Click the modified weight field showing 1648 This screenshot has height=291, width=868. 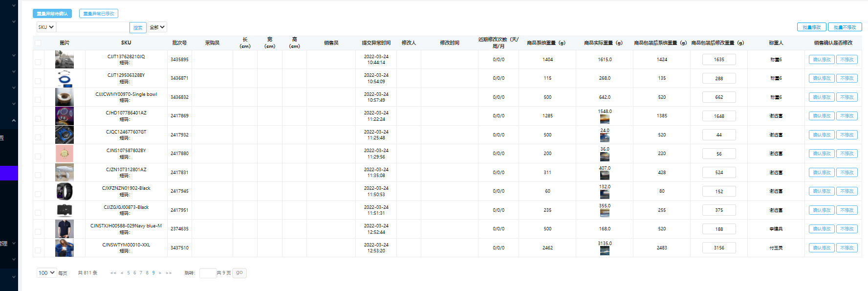pyautogui.click(x=719, y=116)
